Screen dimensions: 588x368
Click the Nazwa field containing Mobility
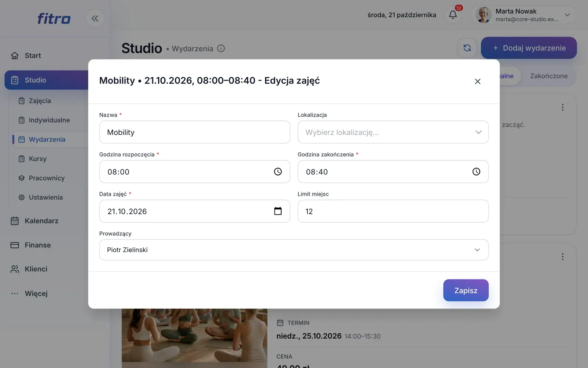(194, 132)
